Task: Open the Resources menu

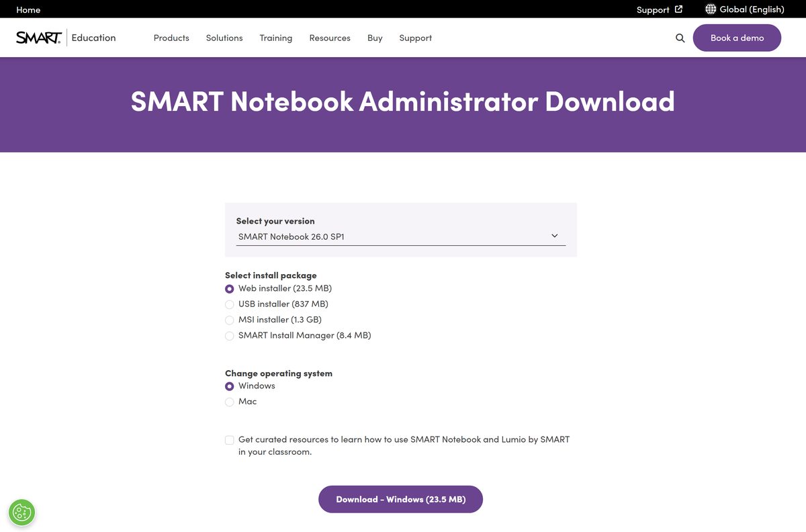Action: click(x=330, y=38)
